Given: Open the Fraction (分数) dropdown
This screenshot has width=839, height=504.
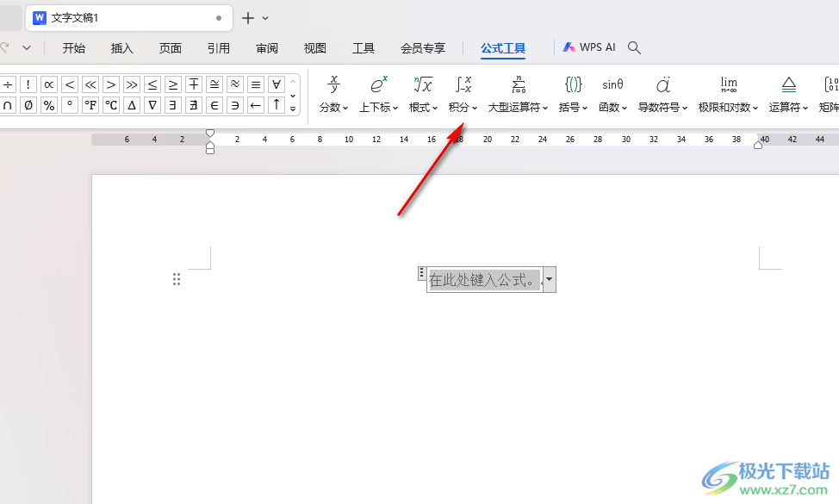Looking at the screenshot, I should click(x=333, y=94).
